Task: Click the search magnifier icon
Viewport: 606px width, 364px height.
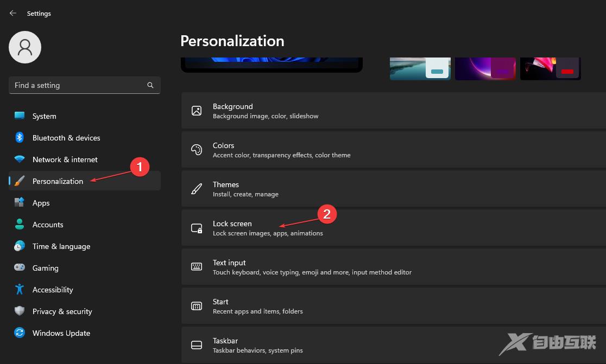Action: click(150, 85)
